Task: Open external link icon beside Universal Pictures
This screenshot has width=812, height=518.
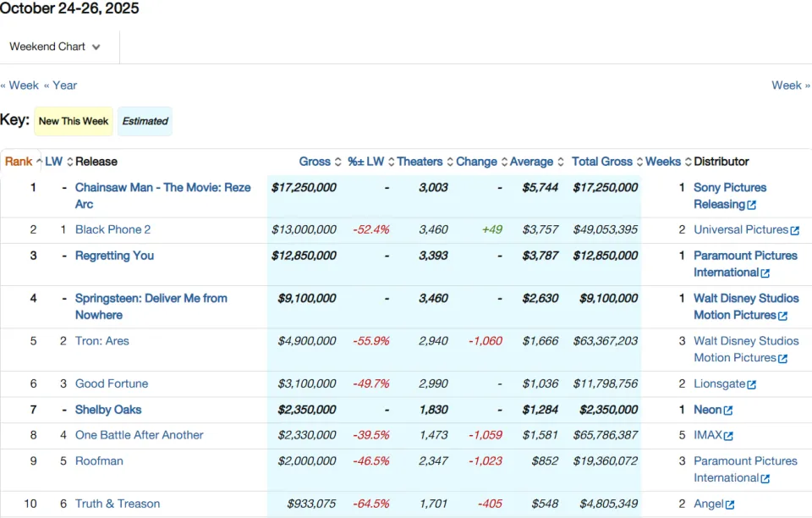Action: coord(794,230)
